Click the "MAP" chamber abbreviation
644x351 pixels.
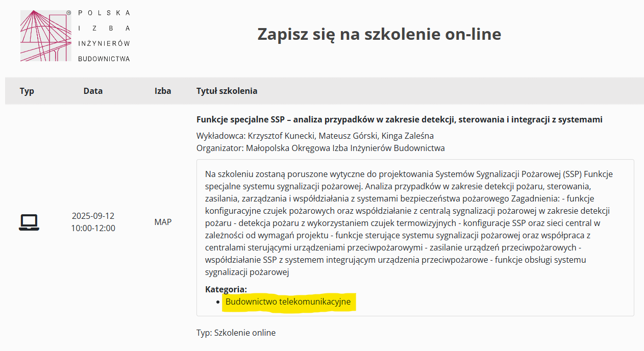point(163,222)
